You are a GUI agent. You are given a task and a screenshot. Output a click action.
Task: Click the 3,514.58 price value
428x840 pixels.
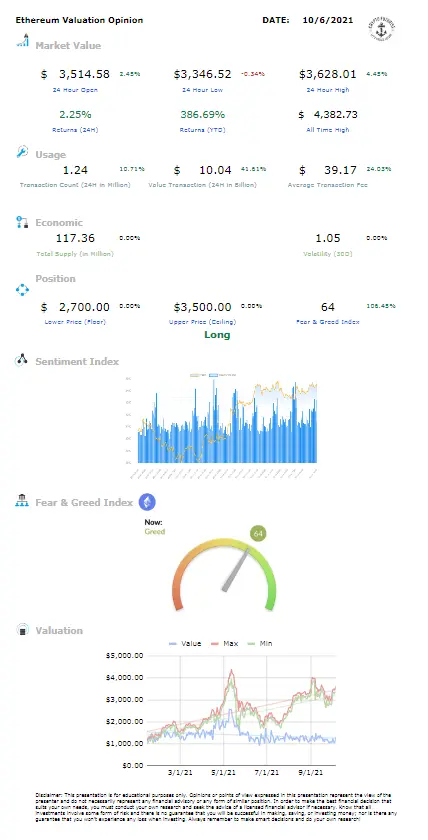(83, 74)
